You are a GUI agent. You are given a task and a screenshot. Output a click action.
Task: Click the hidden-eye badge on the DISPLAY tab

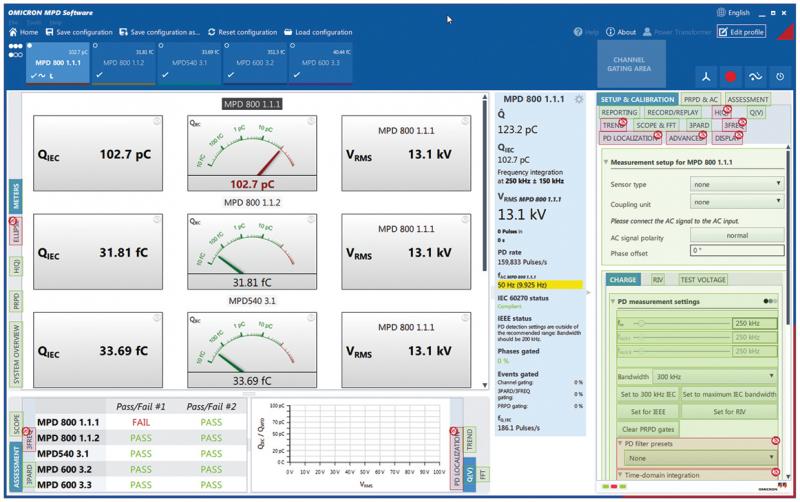click(x=738, y=135)
